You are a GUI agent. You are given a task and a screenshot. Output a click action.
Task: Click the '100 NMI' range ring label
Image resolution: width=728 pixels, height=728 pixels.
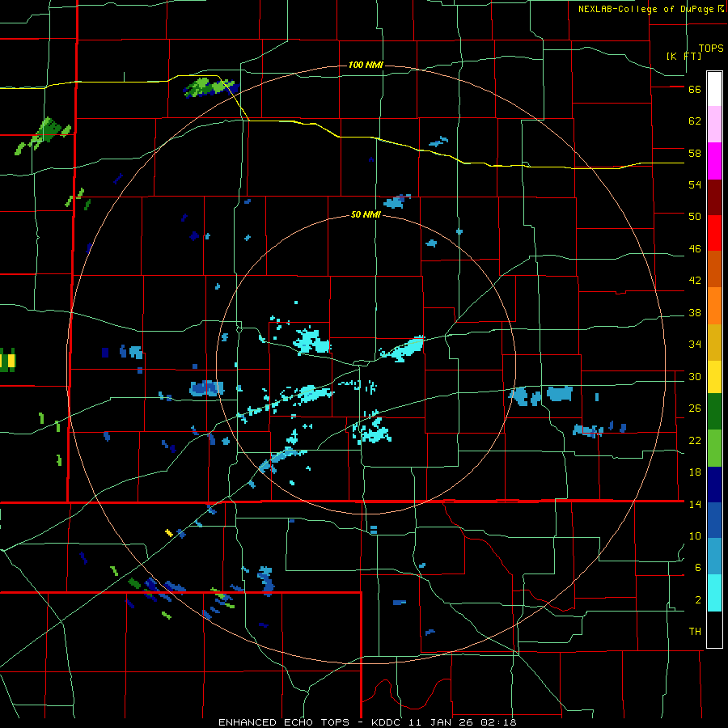366,65
